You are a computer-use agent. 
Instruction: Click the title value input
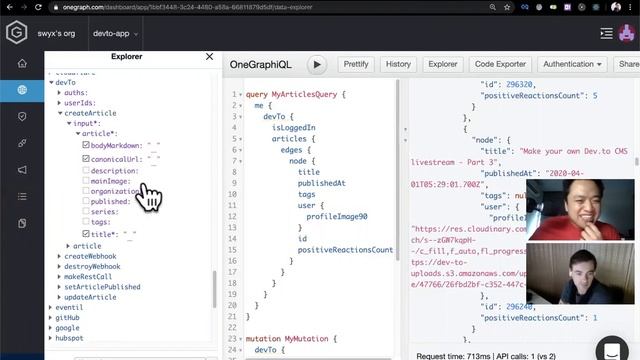[129, 234]
